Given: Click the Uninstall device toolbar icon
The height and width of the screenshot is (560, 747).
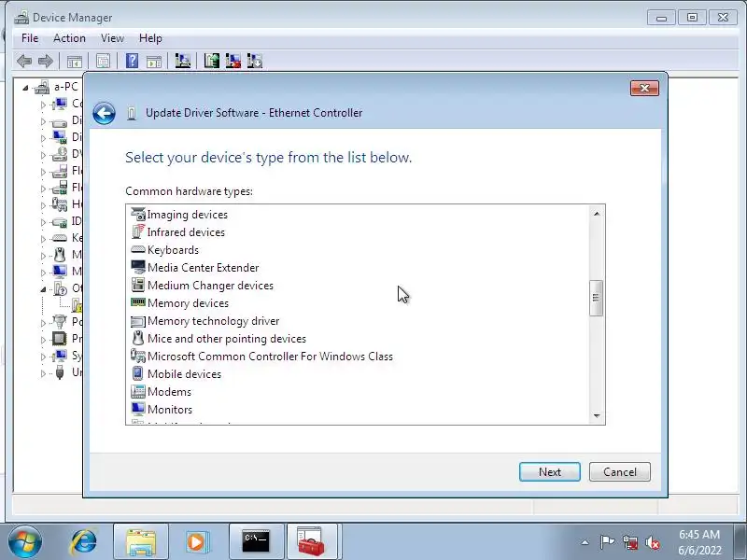Looking at the screenshot, I should (233, 61).
